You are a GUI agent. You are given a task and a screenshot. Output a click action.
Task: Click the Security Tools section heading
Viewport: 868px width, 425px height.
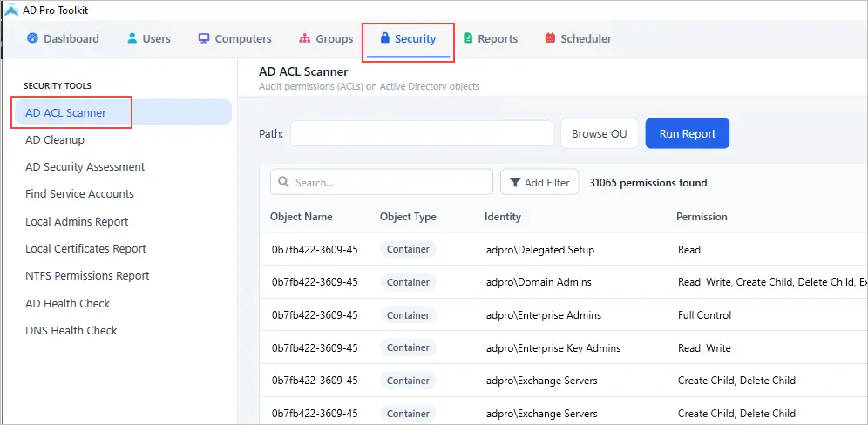click(x=57, y=85)
